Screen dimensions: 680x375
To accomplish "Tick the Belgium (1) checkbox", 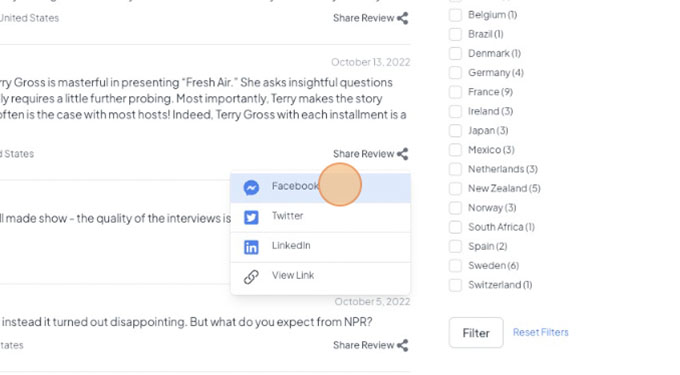I will 455,15.
